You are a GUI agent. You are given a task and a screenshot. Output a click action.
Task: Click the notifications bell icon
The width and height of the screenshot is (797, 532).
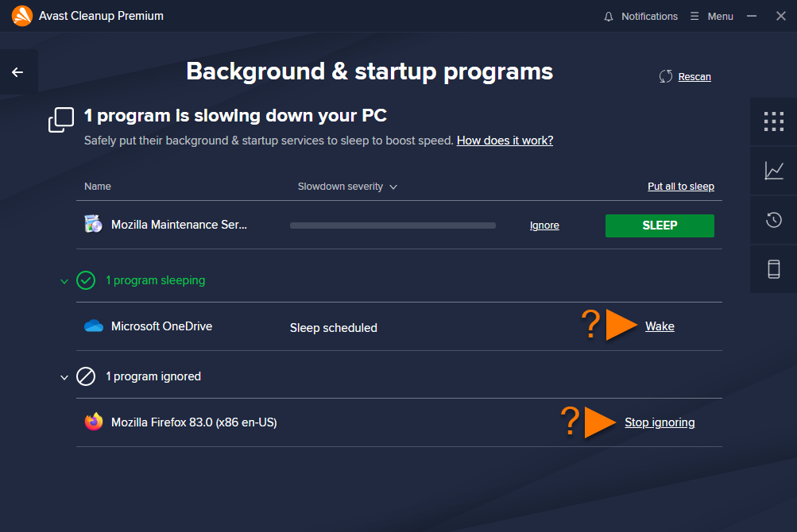point(609,17)
